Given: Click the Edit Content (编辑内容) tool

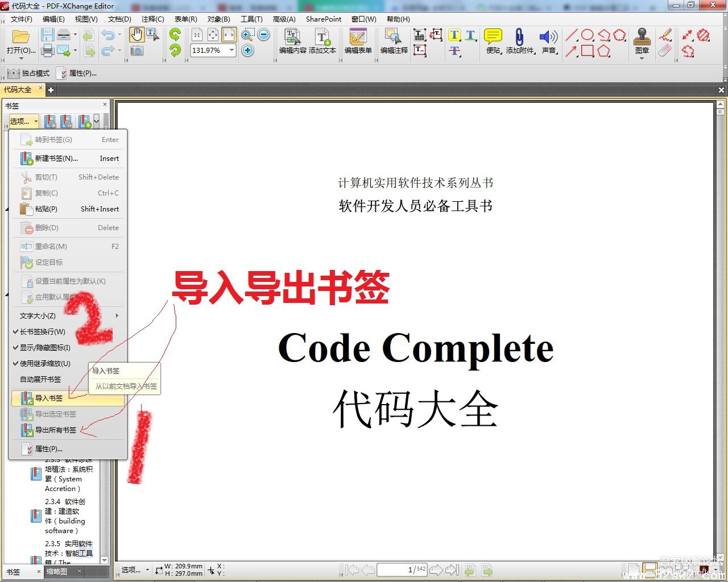Looking at the screenshot, I should pyautogui.click(x=292, y=41).
